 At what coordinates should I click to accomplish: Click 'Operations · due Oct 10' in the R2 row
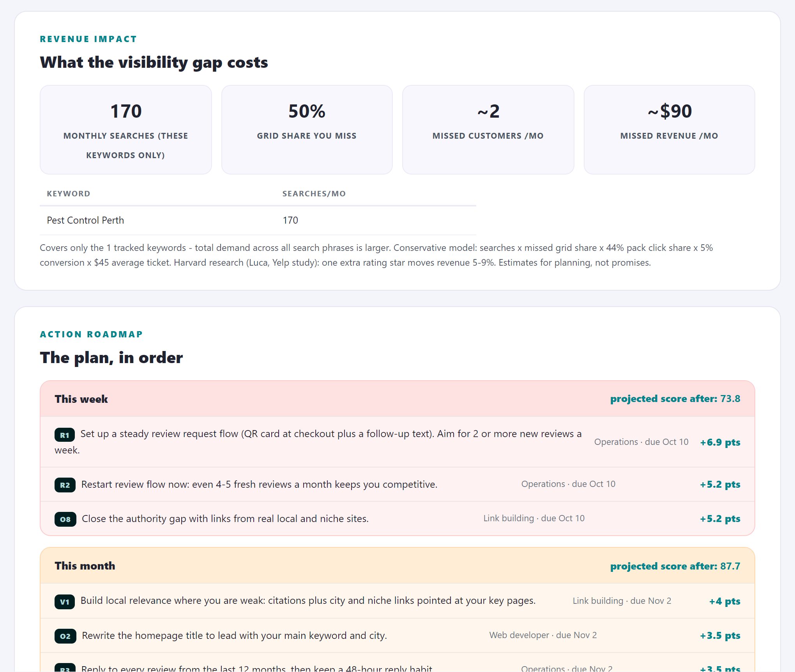tap(568, 484)
